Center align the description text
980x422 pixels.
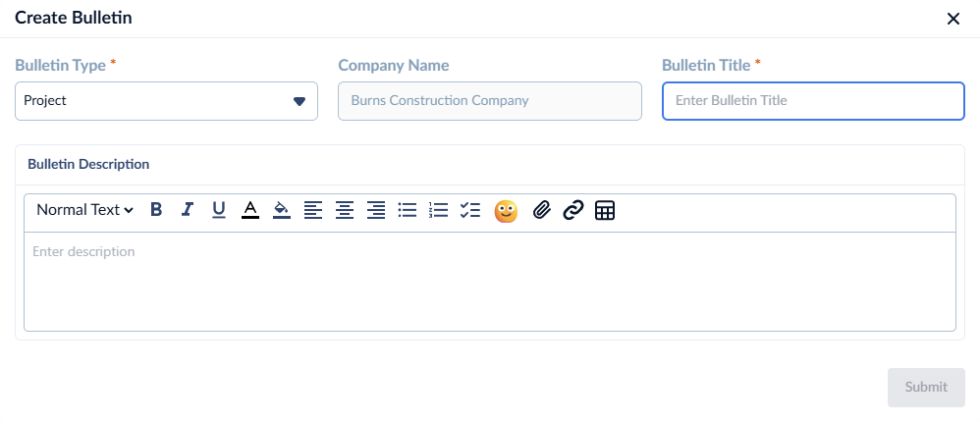coord(345,210)
